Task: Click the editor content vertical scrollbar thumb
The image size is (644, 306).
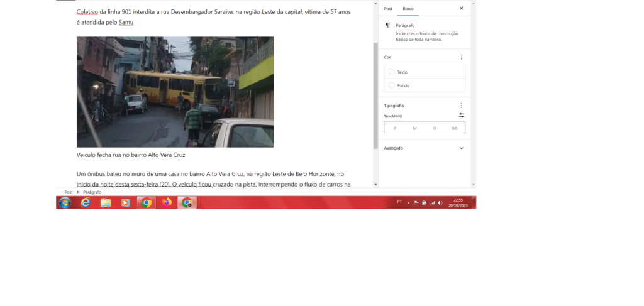Action: [x=375, y=95]
